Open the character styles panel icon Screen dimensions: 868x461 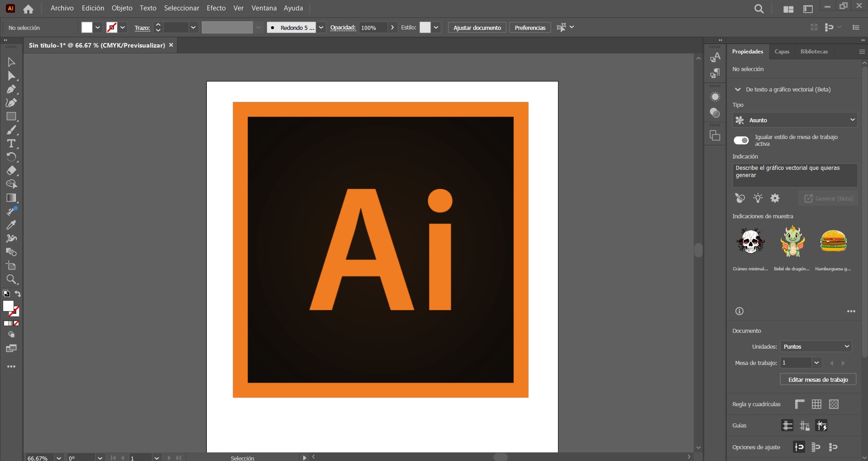[x=715, y=58]
